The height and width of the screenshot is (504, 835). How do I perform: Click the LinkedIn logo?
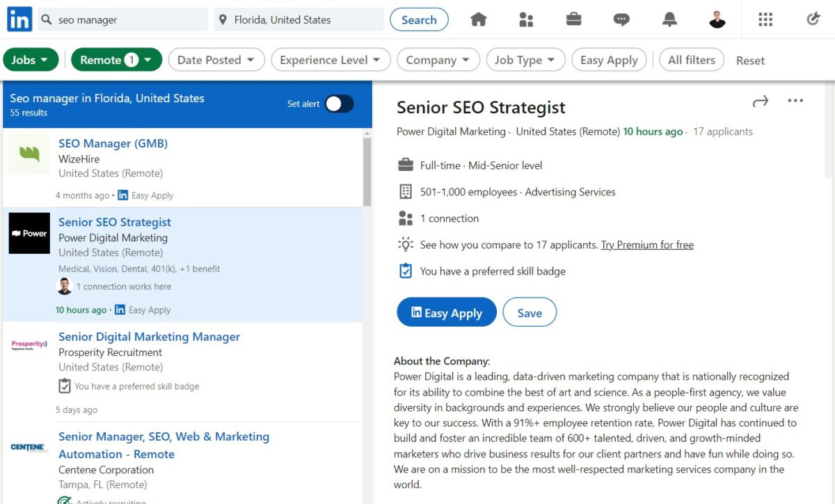(19, 19)
